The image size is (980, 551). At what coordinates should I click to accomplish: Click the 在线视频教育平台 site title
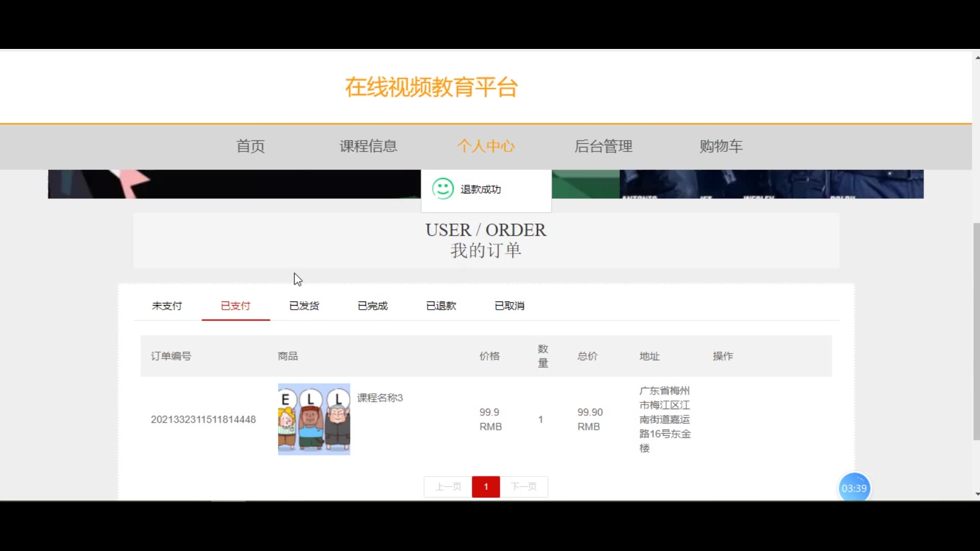pos(431,87)
